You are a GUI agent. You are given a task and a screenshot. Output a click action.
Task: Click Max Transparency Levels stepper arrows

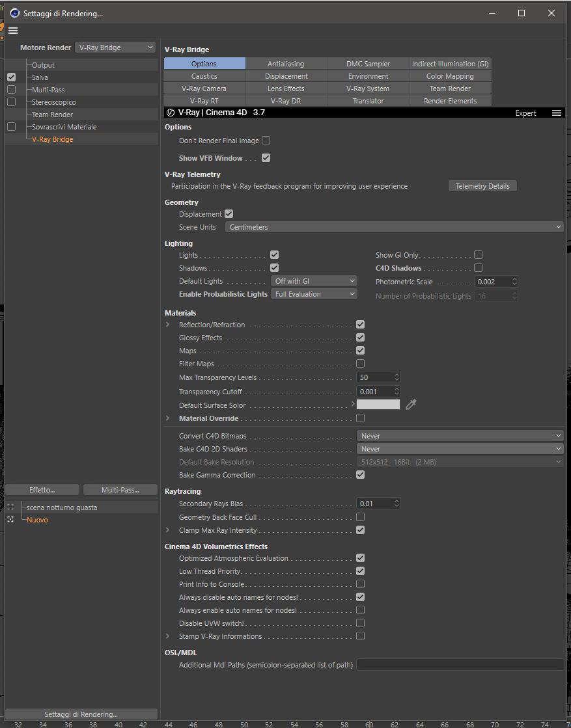[x=397, y=377]
